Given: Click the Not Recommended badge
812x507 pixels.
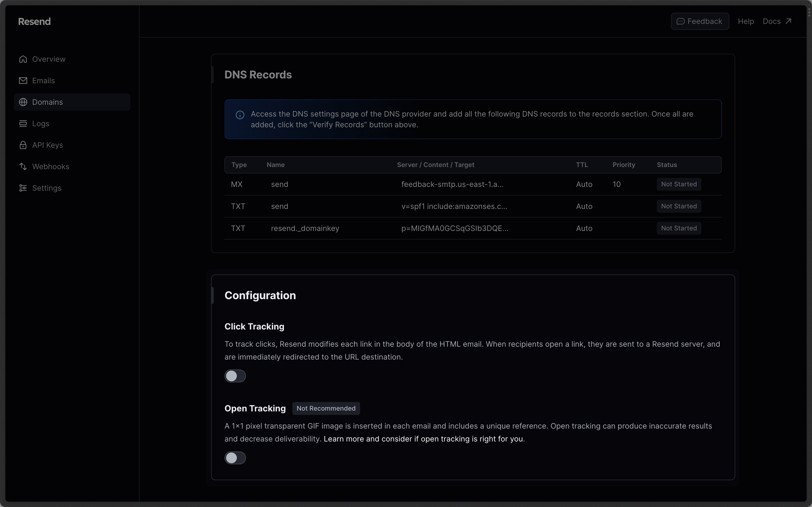Looking at the screenshot, I should (x=326, y=408).
